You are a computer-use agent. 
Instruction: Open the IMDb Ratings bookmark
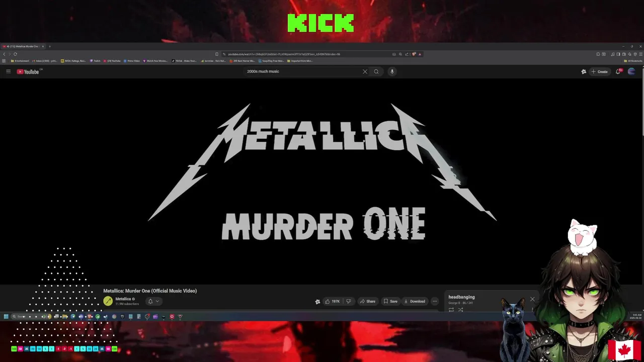point(73,61)
